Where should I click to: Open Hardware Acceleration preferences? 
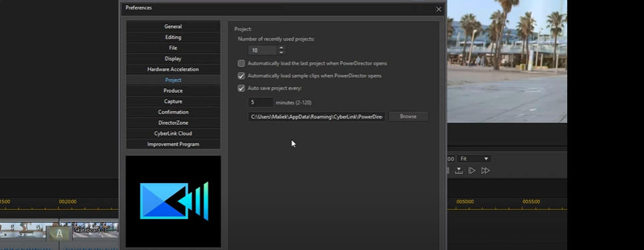point(173,69)
